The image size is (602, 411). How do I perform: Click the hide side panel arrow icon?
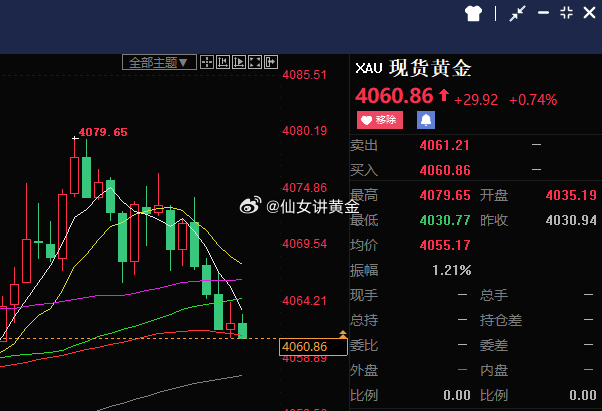pyautogui.click(x=271, y=62)
